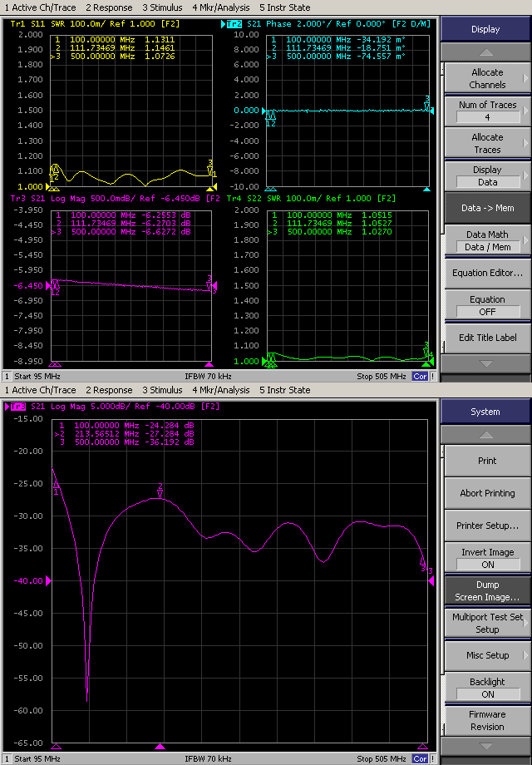
Task: Click scroll-down arrow below Firmware Revision
Action: click(485, 745)
